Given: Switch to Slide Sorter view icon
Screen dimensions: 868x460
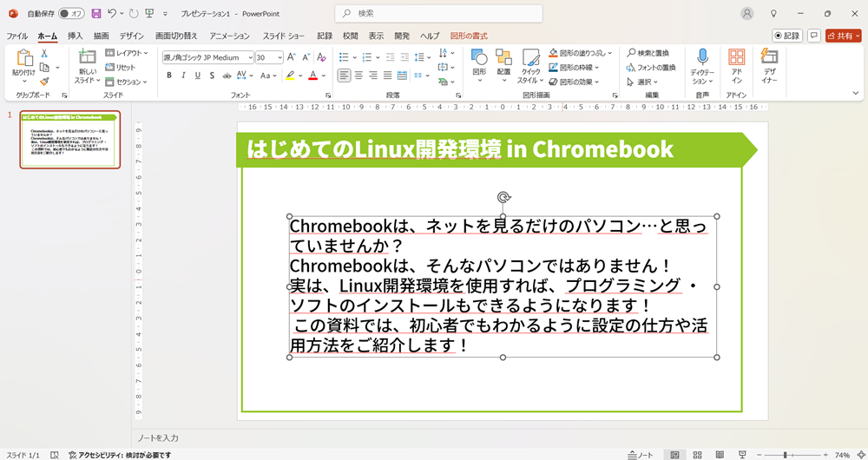Looking at the screenshot, I should [x=698, y=455].
